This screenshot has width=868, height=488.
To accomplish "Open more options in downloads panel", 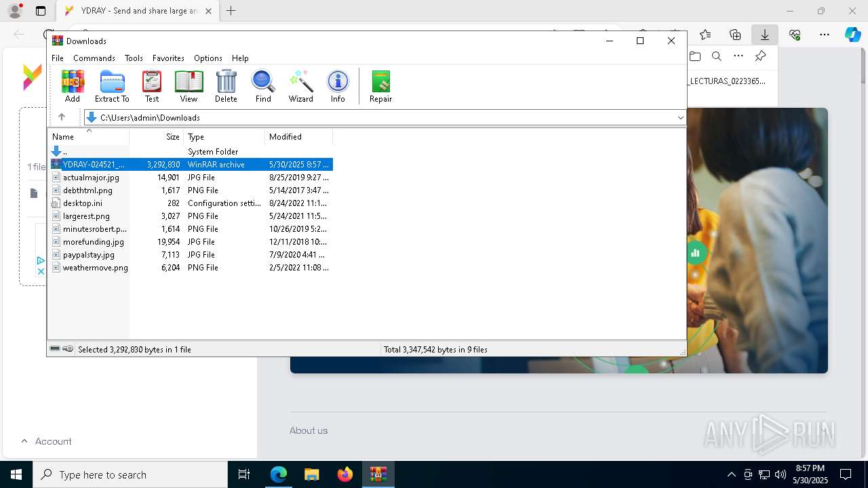I will (x=738, y=56).
